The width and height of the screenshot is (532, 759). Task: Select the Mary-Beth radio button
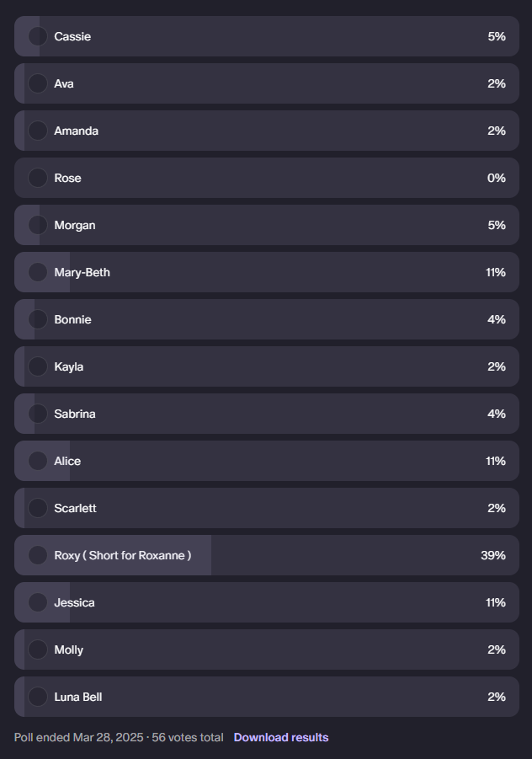(38, 272)
